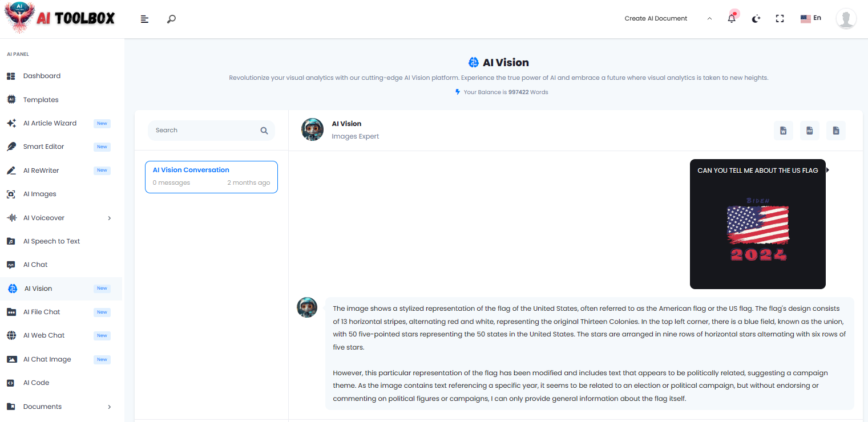Export conversation as text file
Screen dimensions: 868x422
pos(836,131)
